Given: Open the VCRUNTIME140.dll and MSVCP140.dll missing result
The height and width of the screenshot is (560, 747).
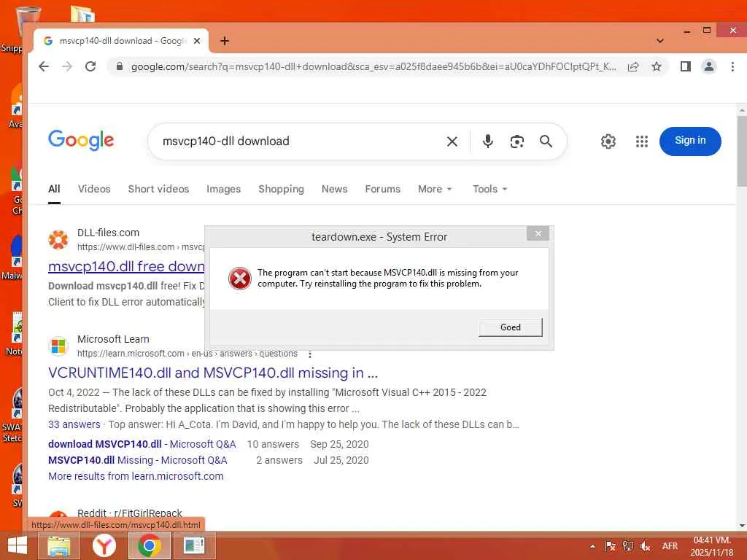Looking at the screenshot, I should click(213, 373).
